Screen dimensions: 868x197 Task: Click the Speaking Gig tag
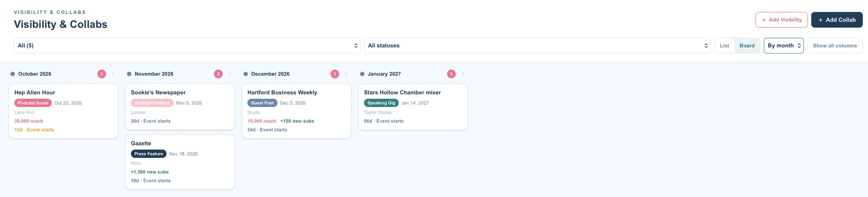tap(381, 103)
